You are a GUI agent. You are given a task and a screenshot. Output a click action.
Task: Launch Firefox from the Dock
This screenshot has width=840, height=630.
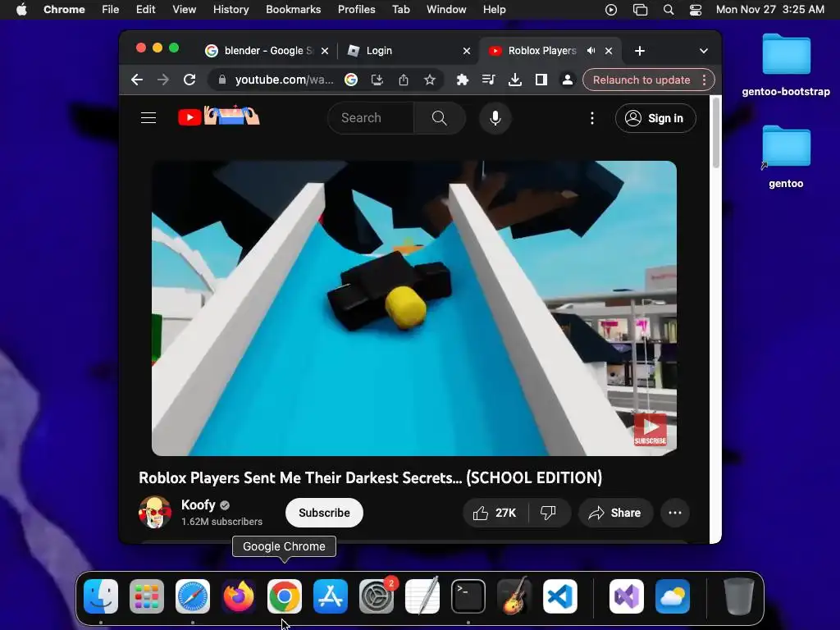[239, 596]
